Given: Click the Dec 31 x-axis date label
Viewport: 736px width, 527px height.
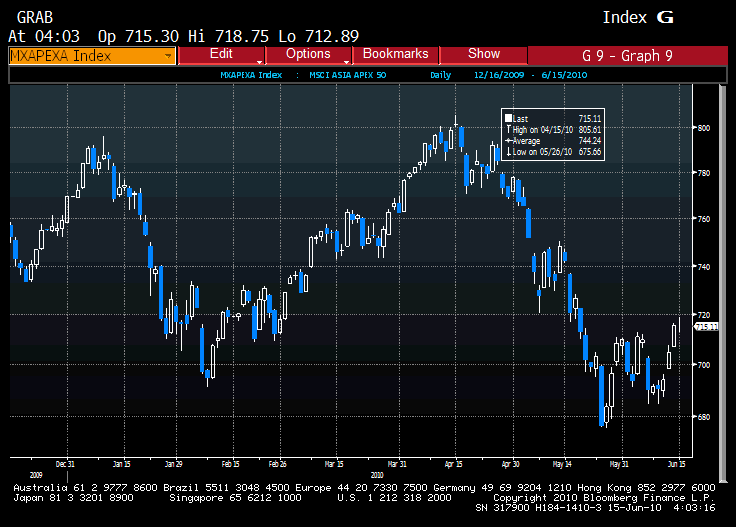Looking at the screenshot, I should 65,464.
